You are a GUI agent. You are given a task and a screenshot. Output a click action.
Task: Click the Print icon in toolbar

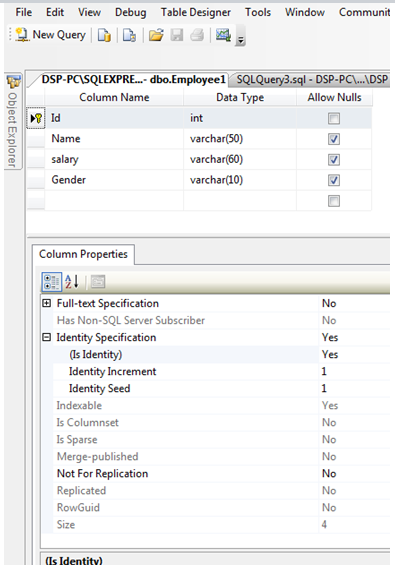tap(197, 35)
